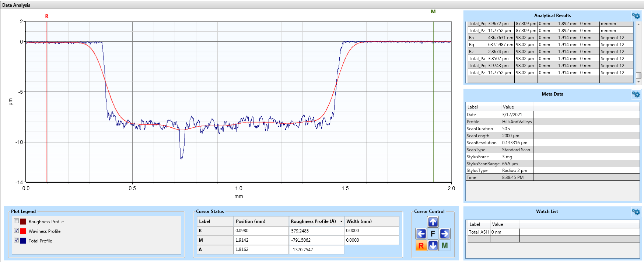The height and width of the screenshot is (262, 644).
Task: Click the left arrow in Cursor Control
Action: [x=421, y=234]
